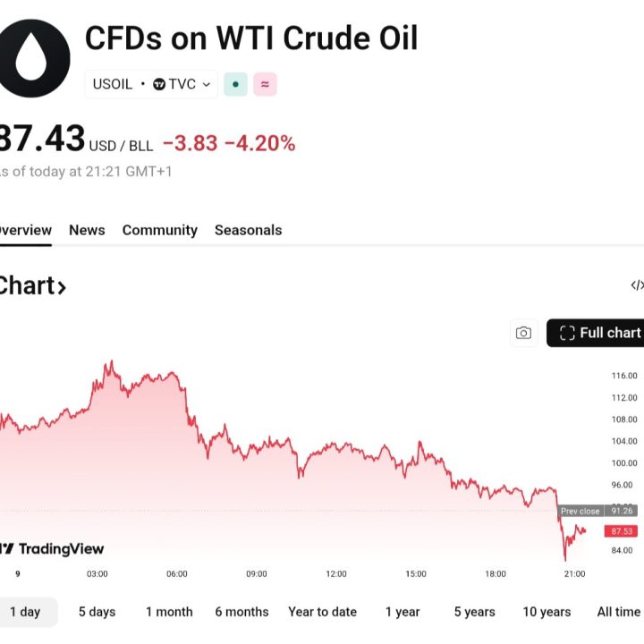The height and width of the screenshot is (644, 644).
Task: Switch to the News tab
Action: pyautogui.click(x=87, y=230)
